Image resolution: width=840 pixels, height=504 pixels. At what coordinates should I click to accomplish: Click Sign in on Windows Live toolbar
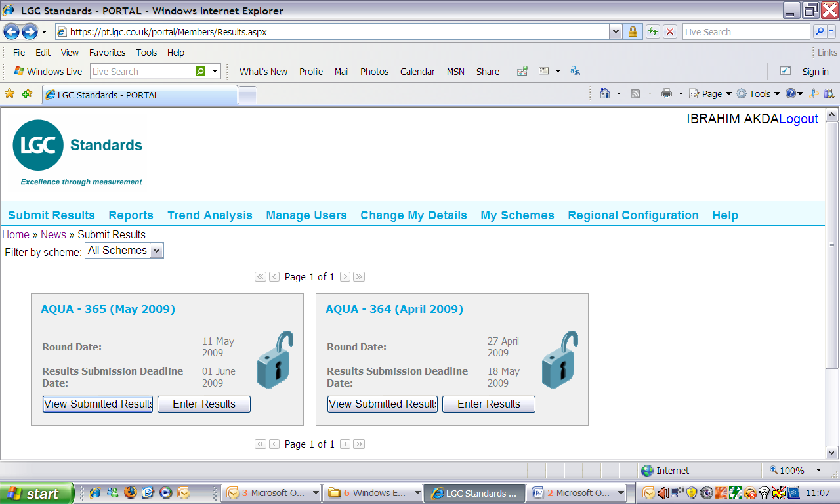pyautogui.click(x=815, y=71)
